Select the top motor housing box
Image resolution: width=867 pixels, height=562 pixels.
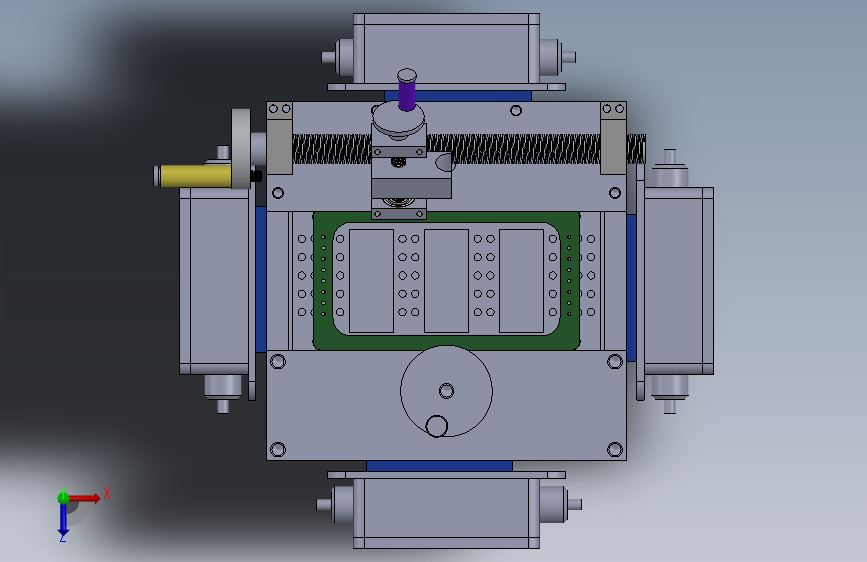(446, 49)
